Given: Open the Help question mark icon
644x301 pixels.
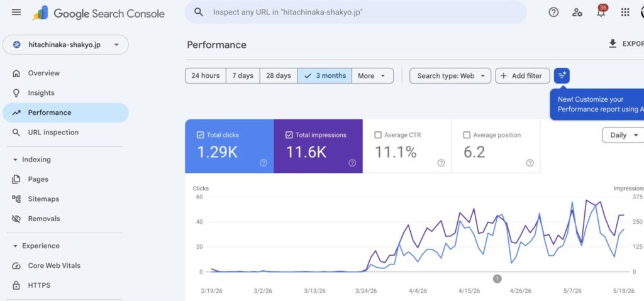Looking at the screenshot, I should [x=553, y=13].
